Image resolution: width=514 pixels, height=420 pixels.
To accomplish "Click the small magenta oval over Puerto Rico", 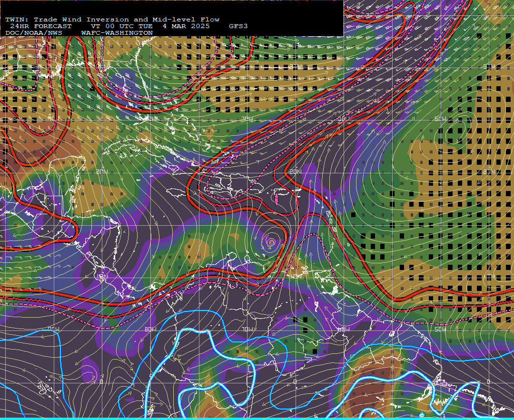I will [277, 199].
